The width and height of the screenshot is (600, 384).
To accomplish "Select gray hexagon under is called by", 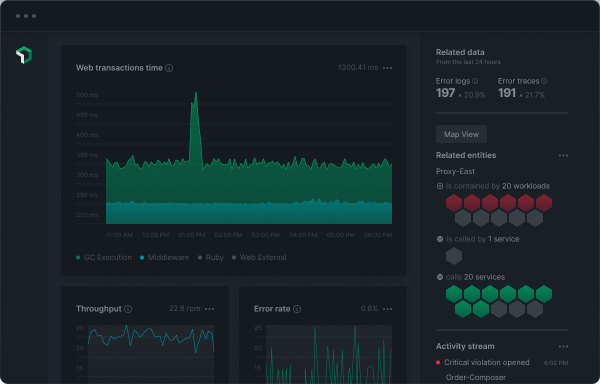I will [x=454, y=256].
